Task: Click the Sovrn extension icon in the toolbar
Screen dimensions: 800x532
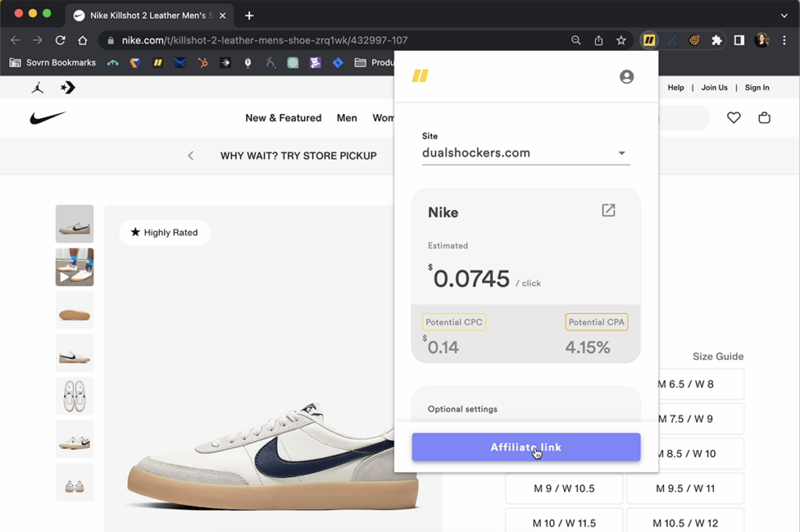Action: click(x=649, y=41)
